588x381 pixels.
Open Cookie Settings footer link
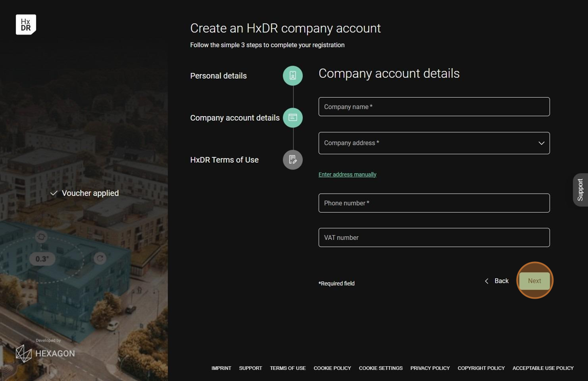(x=381, y=368)
